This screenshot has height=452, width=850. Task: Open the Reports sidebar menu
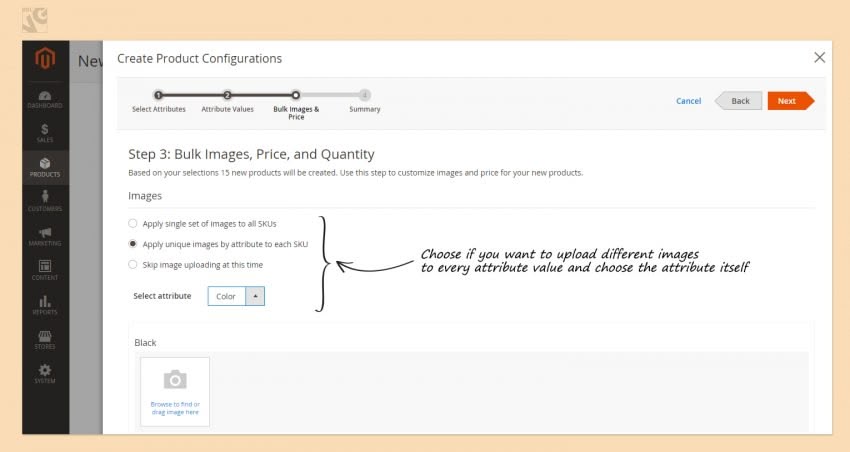point(45,305)
